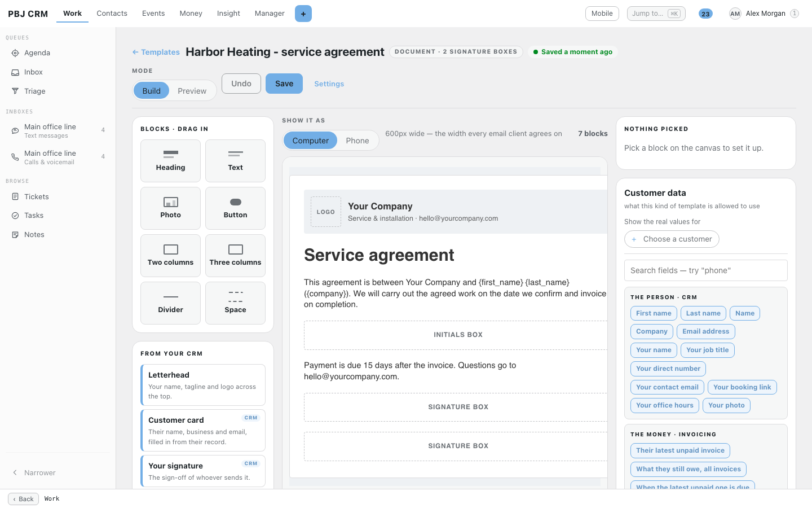This screenshot has width=812, height=508.
Task: Insert the First name field chip
Action: click(654, 313)
